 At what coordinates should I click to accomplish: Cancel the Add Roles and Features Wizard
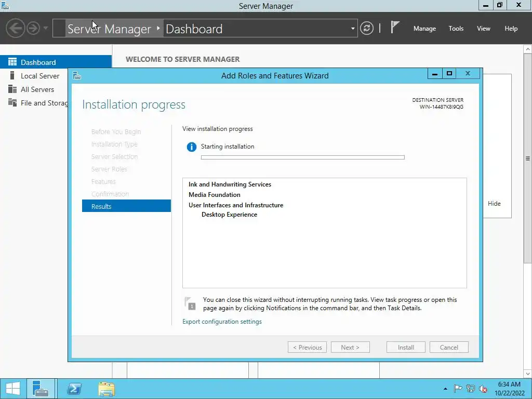click(449, 347)
